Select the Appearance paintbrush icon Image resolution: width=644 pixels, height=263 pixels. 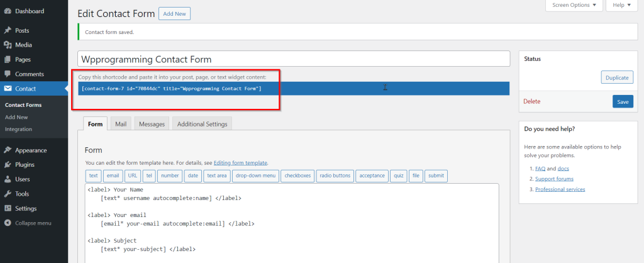pyautogui.click(x=8, y=150)
